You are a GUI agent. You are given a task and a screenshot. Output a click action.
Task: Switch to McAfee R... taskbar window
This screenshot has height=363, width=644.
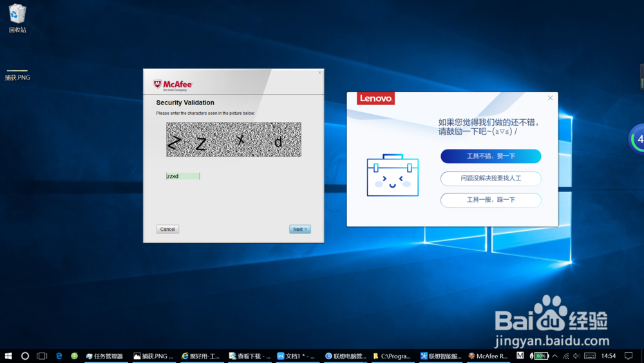(488, 356)
